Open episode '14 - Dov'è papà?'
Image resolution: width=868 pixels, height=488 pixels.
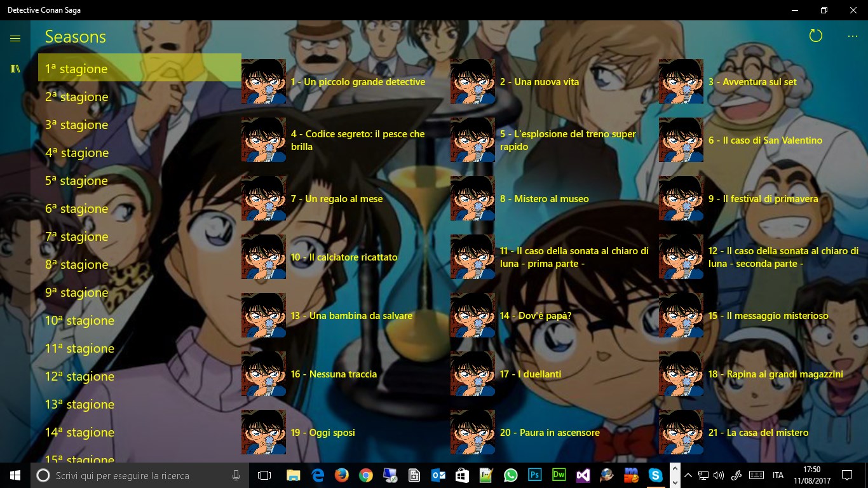[552, 315]
